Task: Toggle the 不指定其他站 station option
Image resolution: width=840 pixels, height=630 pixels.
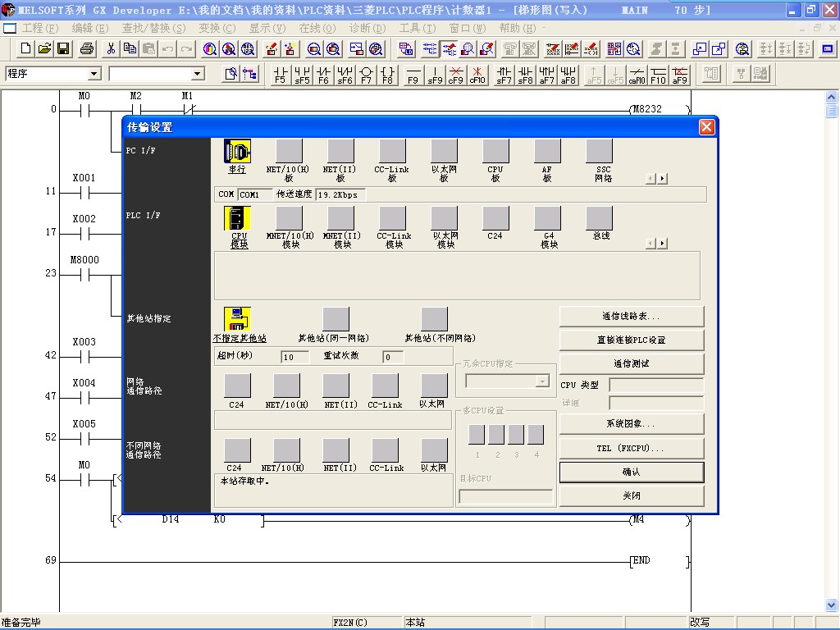Action: click(x=238, y=317)
